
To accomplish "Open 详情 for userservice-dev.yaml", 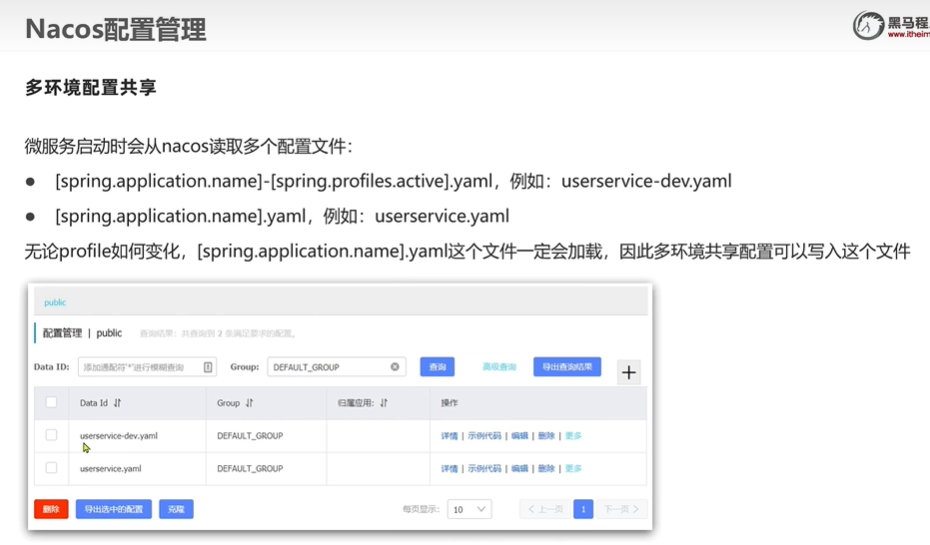I will tap(449, 436).
